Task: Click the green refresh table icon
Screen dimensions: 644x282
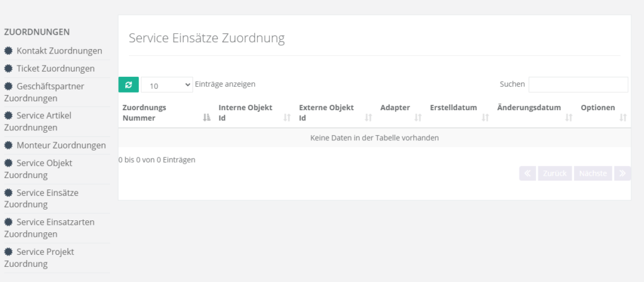Action: [128, 84]
